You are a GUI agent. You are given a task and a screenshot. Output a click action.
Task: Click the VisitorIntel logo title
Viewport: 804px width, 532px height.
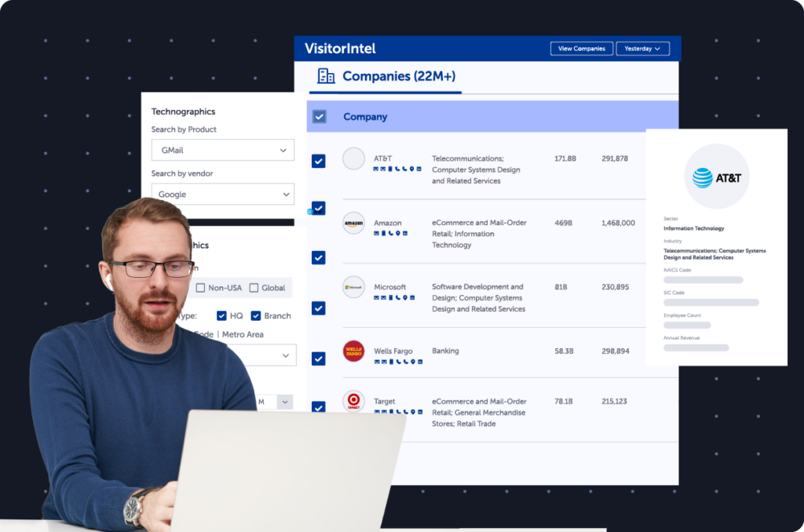coord(340,49)
